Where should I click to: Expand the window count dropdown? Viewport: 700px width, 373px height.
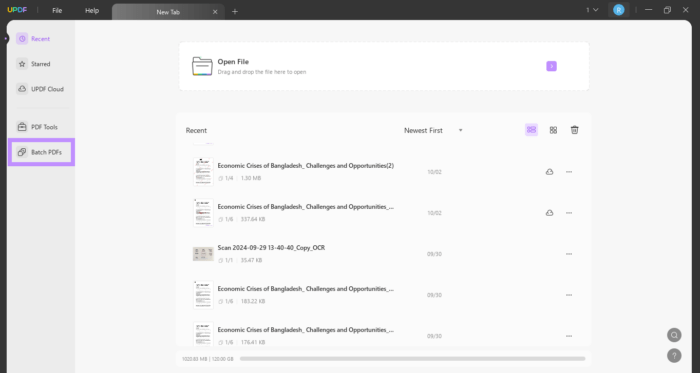592,10
